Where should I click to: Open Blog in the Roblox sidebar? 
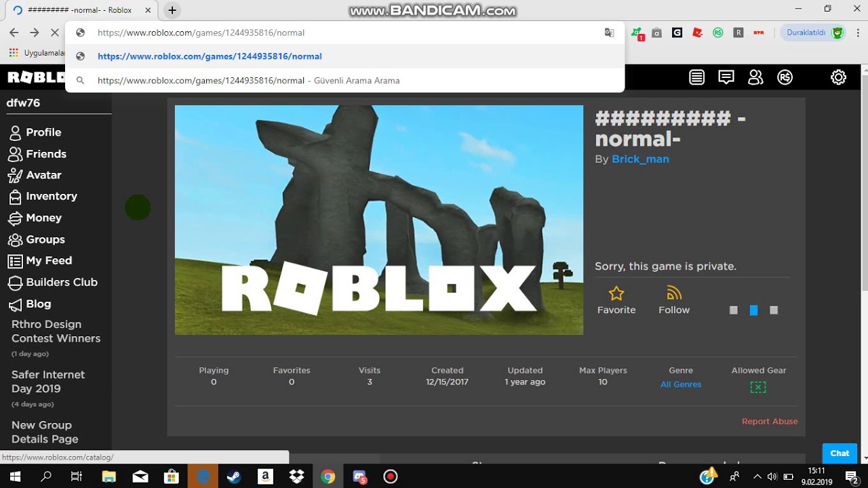tap(38, 304)
